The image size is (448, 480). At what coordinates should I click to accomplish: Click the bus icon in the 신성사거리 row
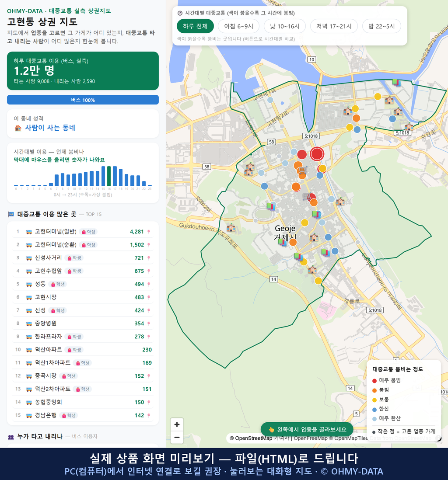click(29, 258)
